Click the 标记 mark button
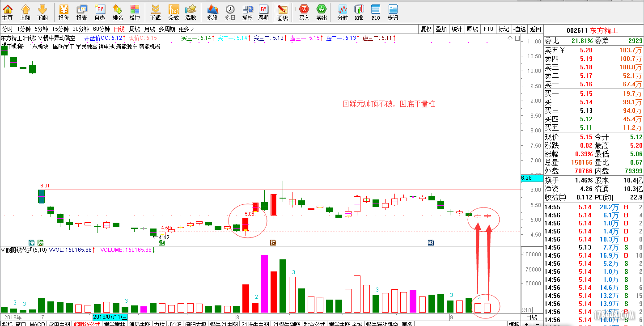The width and height of the screenshot is (644, 326). pos(504,29)
